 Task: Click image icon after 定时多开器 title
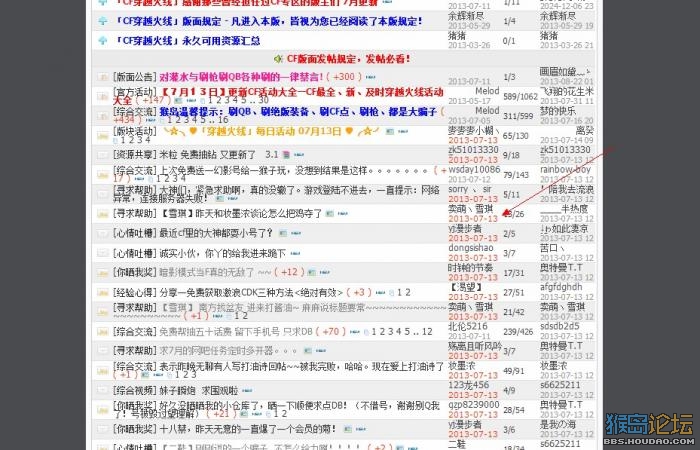(x=308, y=350)
